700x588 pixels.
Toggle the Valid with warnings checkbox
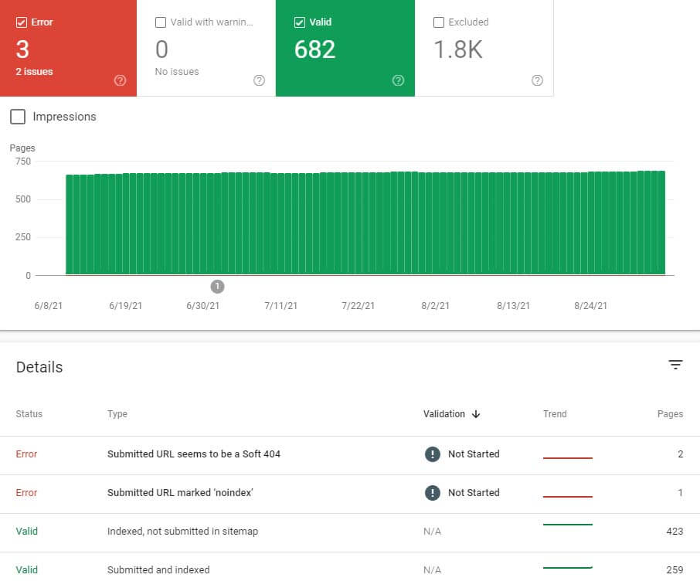[x=161, y=22]
